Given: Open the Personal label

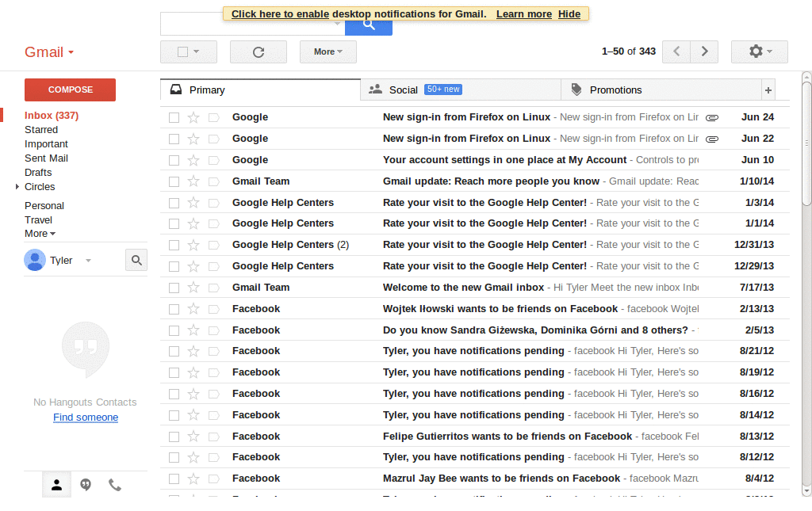Looking at the screenshot, I should tap(44, 206).
